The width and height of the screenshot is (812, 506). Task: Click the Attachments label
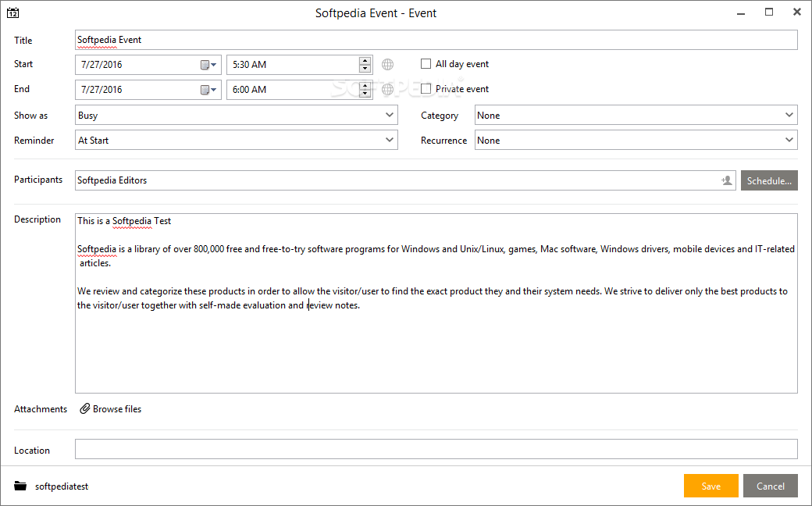click(x=41, y=408)
